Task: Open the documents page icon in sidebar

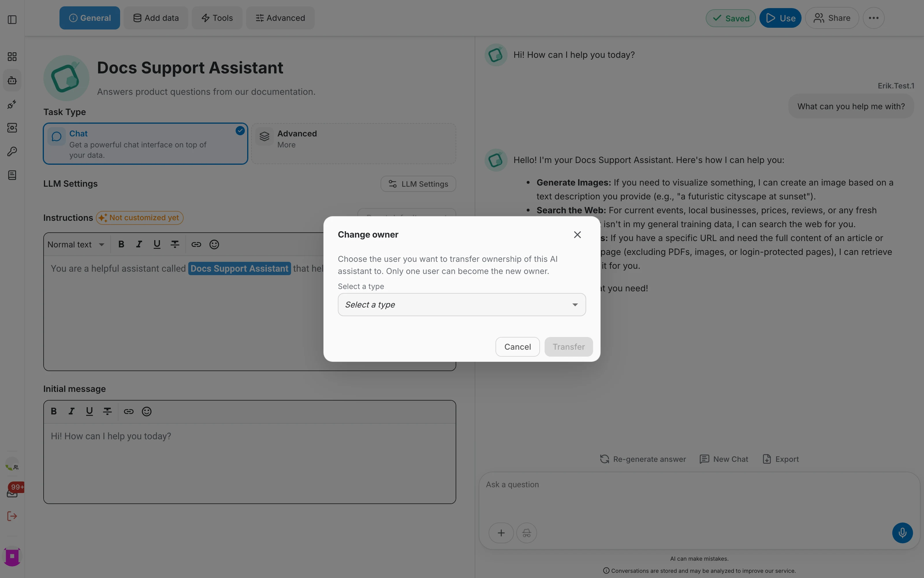Action: point(12,175)
